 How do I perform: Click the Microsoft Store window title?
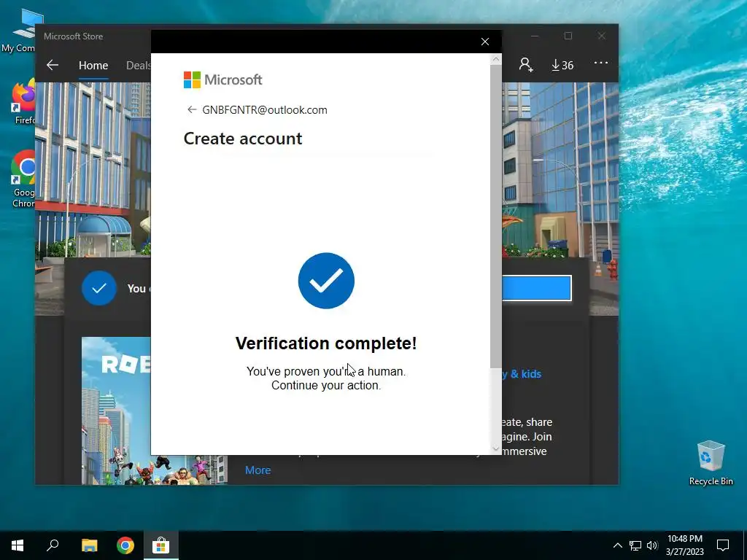74,36
